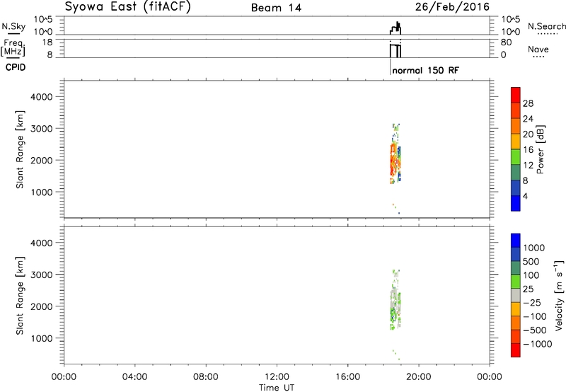This screenshot has height=392, width=566.
Task: Click the frequency trace in the Freq panel
Action: [395, 50]
